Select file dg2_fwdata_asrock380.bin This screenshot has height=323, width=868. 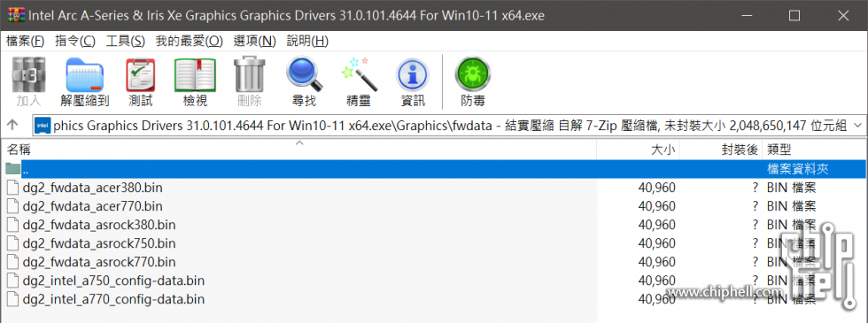99,225
